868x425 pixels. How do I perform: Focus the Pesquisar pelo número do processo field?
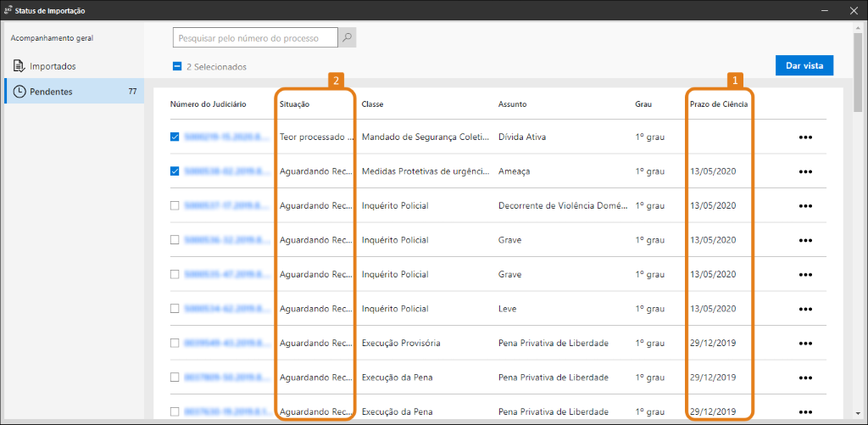tap(255, 38)
